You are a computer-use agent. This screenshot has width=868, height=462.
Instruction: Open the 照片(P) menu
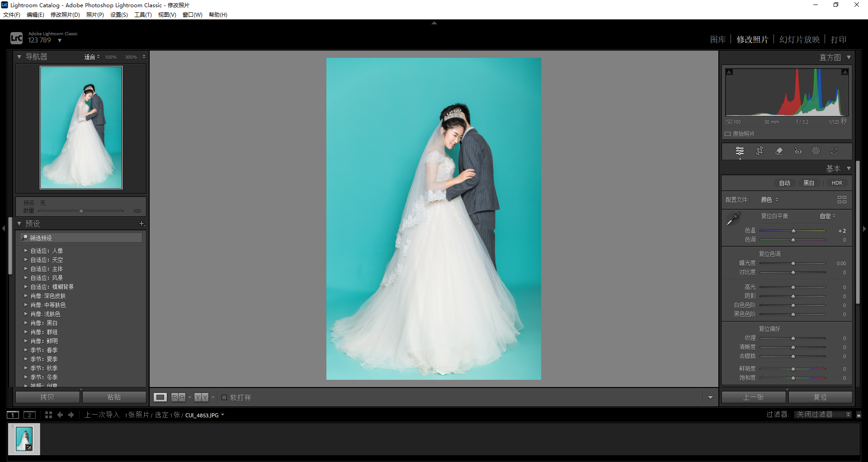point(95,14)
